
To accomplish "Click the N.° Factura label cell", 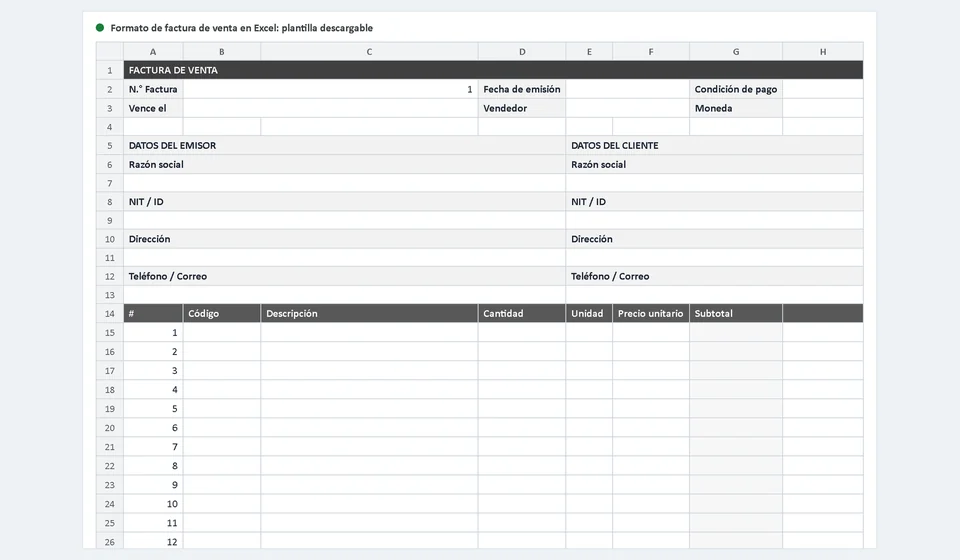I will (x=153, y=89).
